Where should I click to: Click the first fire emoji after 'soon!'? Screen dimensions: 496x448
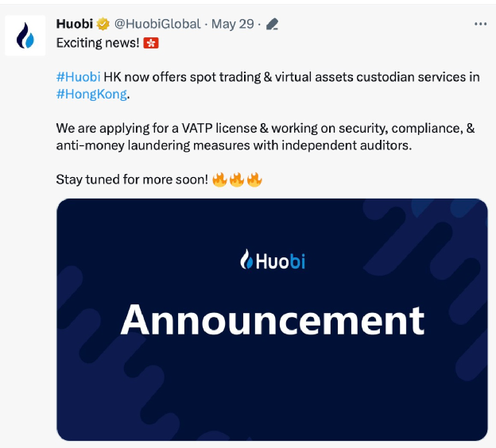[x=219, y=180]
